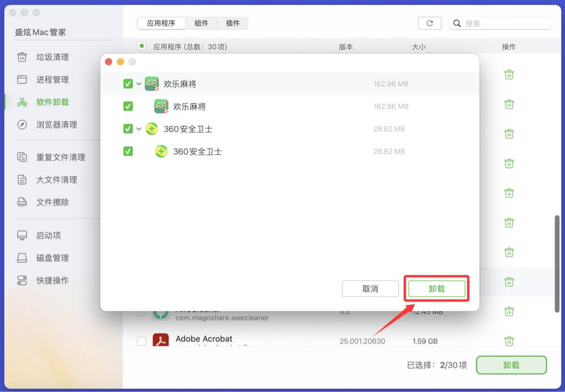Switch to the 插件 tab
This screenshot has height=392, width=565.
tap(233, 23)
